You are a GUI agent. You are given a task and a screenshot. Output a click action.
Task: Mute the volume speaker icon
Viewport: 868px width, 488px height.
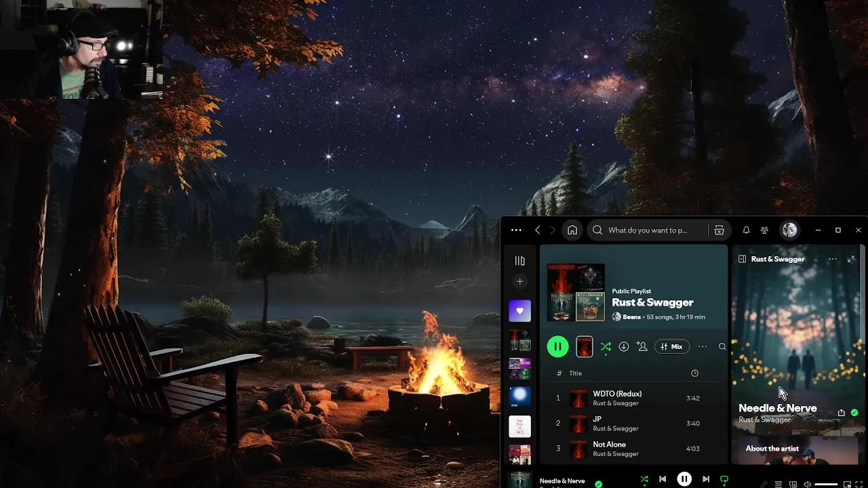click(807, 485)
